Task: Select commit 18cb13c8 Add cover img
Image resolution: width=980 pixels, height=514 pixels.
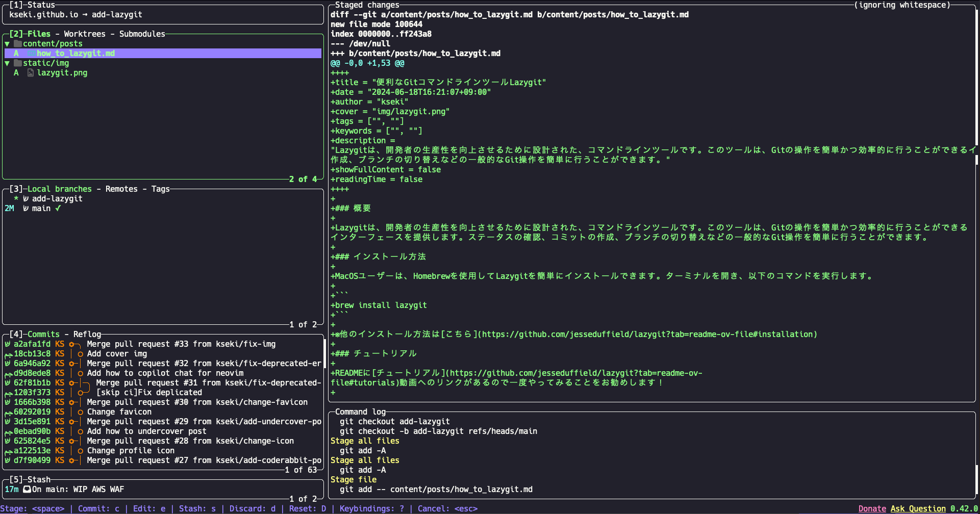Action: 163,354
